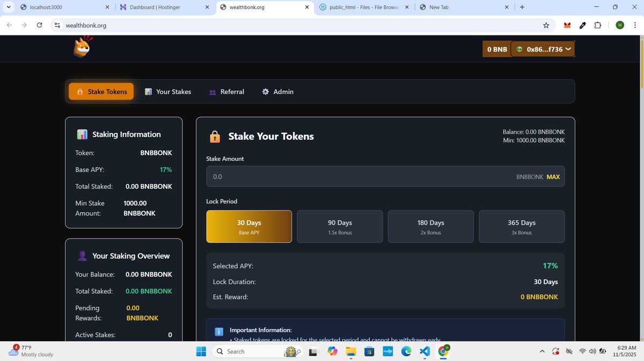Open the Admin tab

click(x=277, y=91)
